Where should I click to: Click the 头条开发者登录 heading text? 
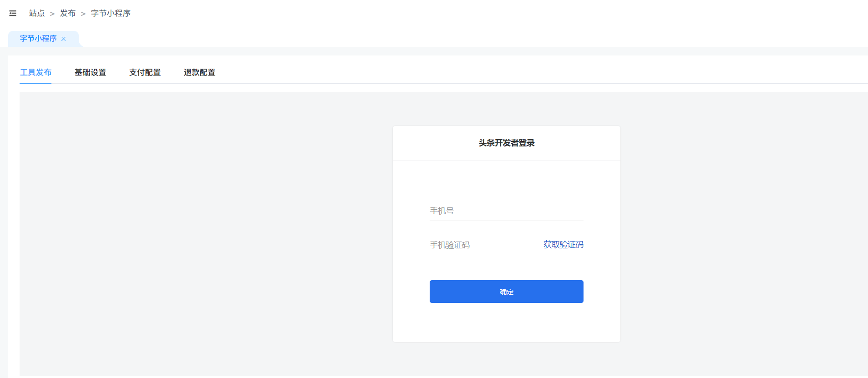point(507,143)
